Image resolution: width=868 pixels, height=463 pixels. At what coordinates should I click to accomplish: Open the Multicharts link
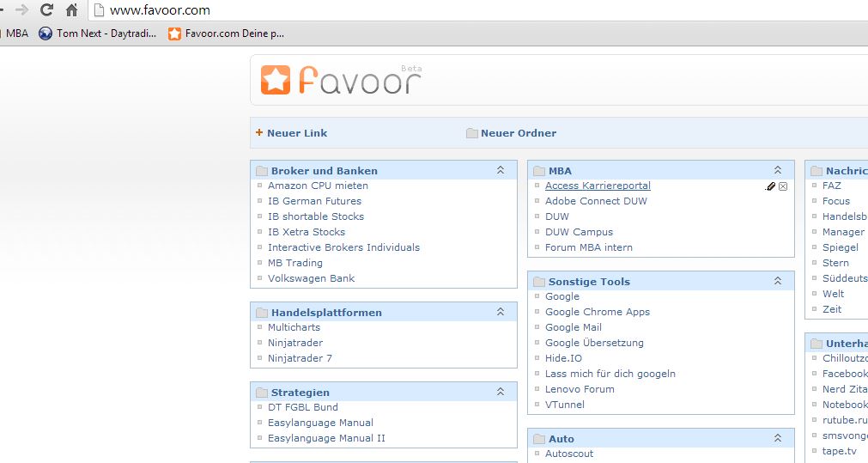point(294,327)
